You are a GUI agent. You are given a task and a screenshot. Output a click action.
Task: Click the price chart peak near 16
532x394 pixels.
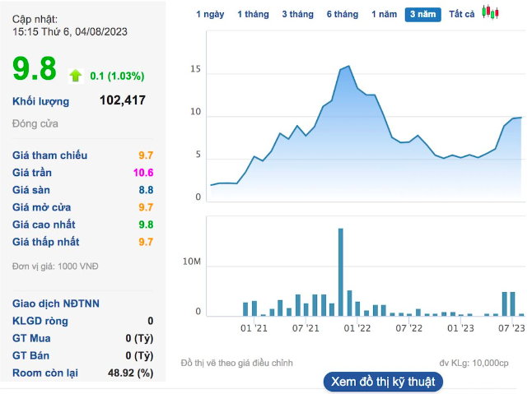348,66
